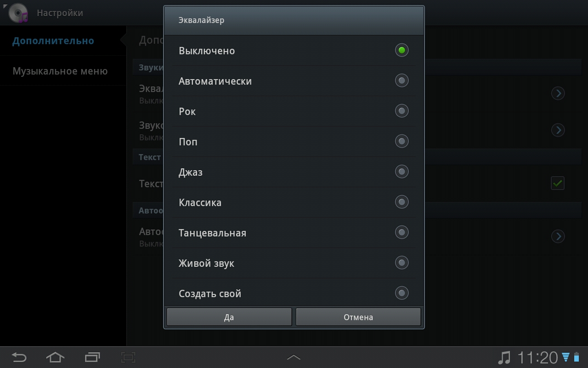Switch to Музыкальное меню tab

pyautogui.click(x=60, y=71)
